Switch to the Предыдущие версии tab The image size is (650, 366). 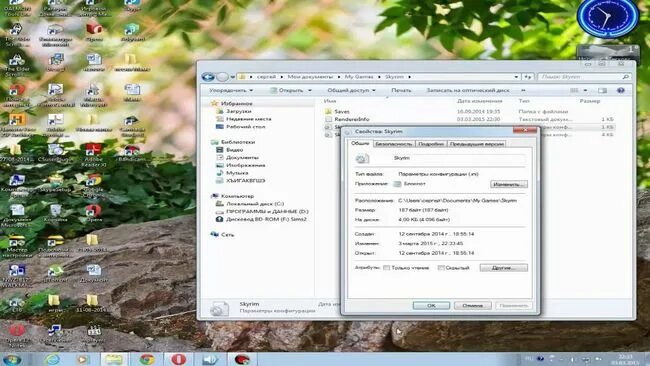click(477, 144)
